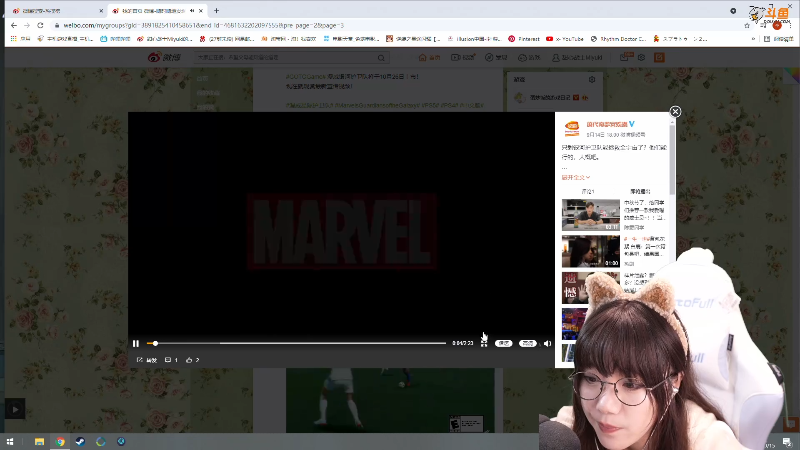Open the user profile nav item

[577, 58]
